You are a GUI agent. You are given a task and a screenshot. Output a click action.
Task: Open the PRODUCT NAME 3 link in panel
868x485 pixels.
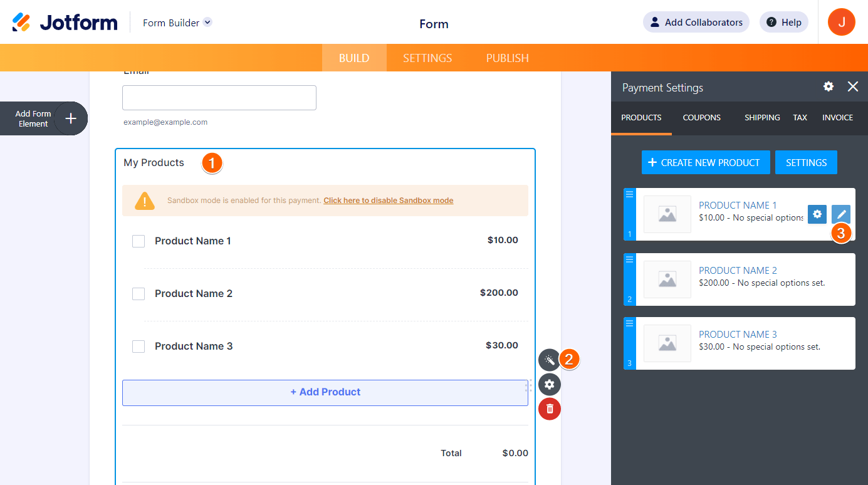tap(738, 335)
